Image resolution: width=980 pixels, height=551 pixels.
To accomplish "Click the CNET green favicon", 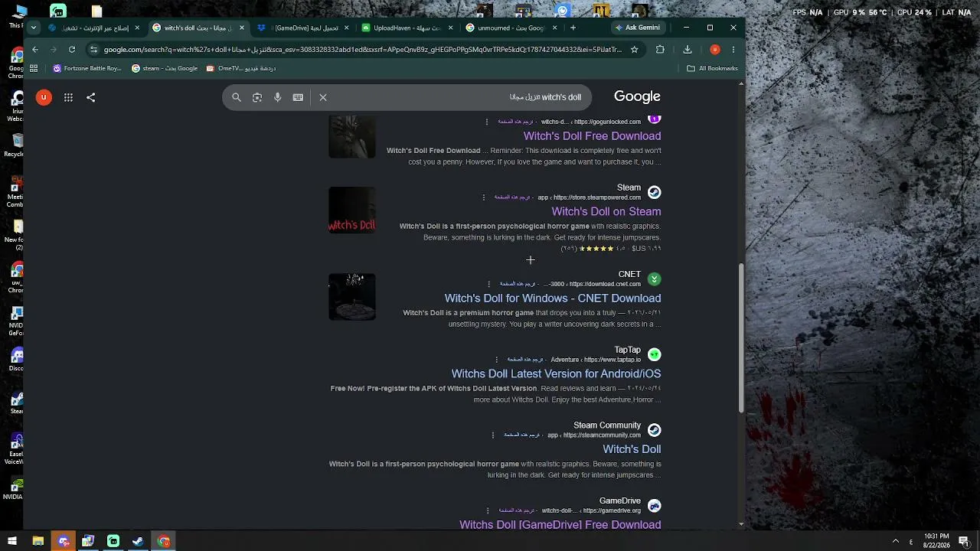I will (x=655, y=279).
